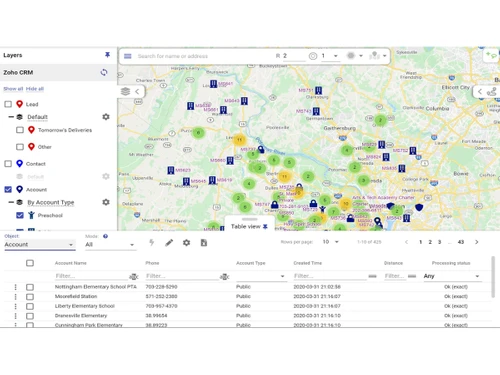Click phone number 703-957-4370

[x=161, y=306]
